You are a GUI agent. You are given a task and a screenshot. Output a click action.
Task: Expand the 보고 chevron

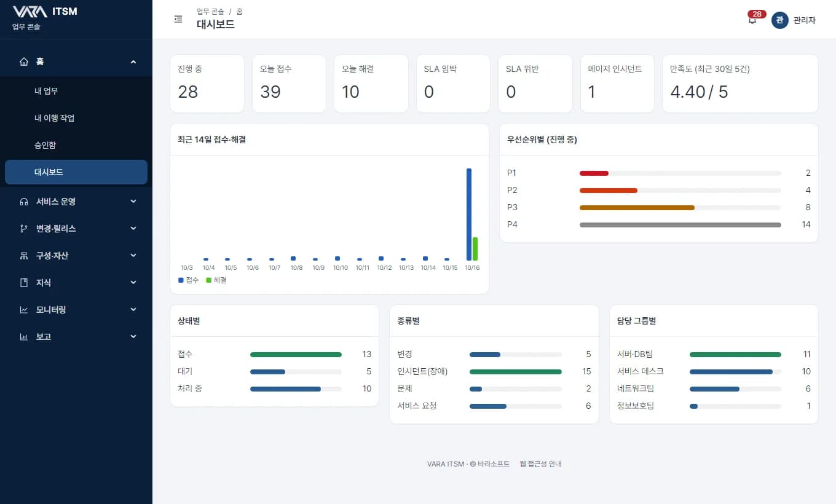[x=133, y=337]
